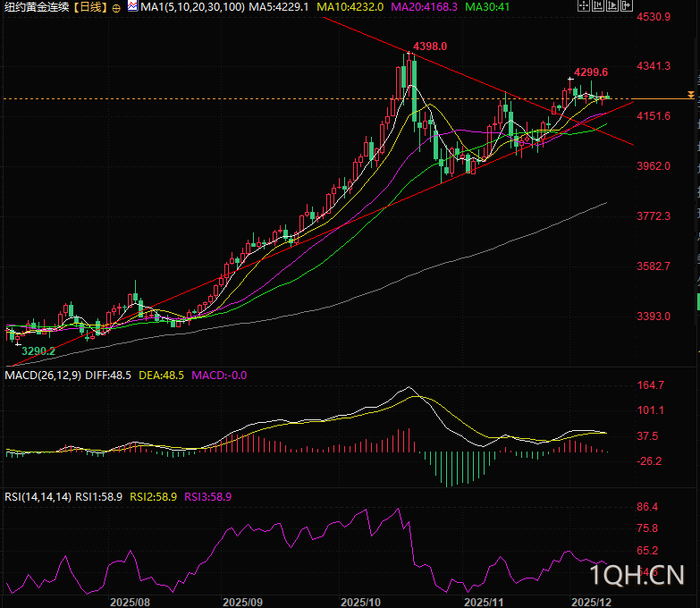Click the DEA:48.5 legend in MACD panel
Screen dimensions: 700x608
coord(161,376)
